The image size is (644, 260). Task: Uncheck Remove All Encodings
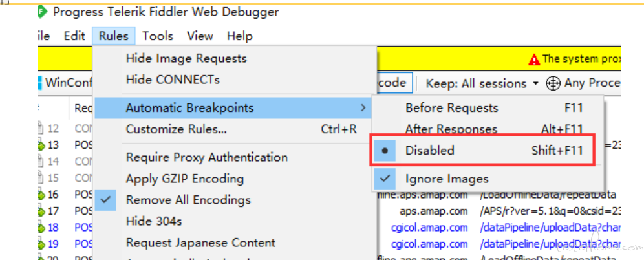pyautogui.click(x=233, y=200)
